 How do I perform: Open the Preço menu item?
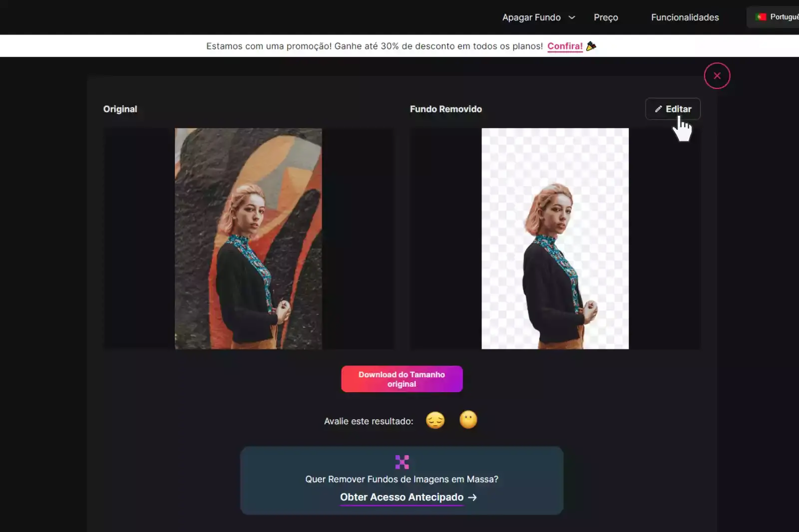click(x=606, y=17)
